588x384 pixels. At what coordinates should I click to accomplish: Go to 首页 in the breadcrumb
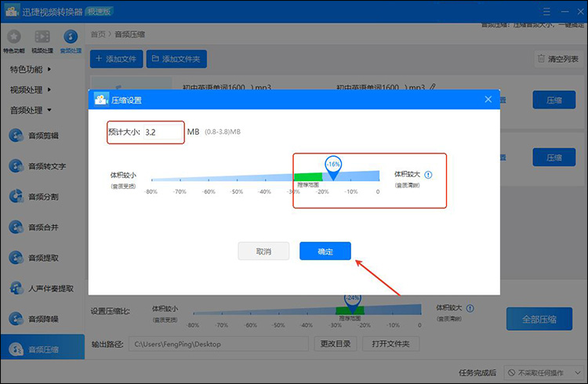point(98,34)
